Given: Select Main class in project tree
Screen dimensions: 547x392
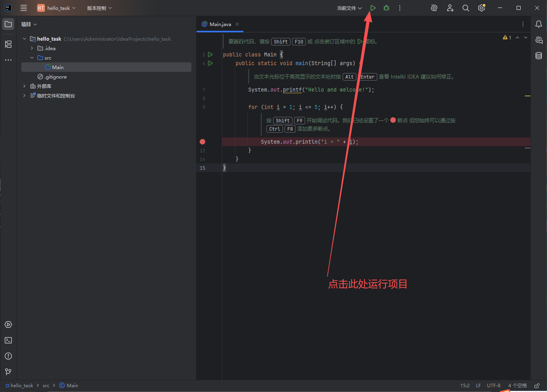Looking at the screenshot, I should click(x=106, y=67).
